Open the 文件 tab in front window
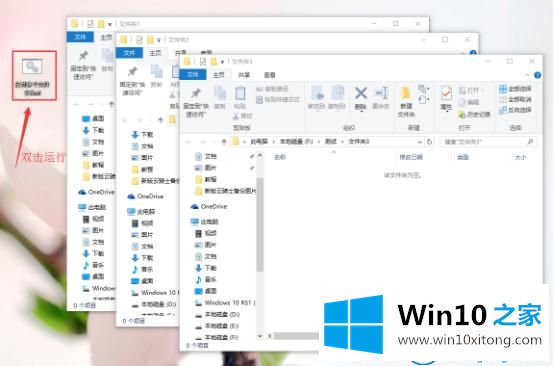 193,75
